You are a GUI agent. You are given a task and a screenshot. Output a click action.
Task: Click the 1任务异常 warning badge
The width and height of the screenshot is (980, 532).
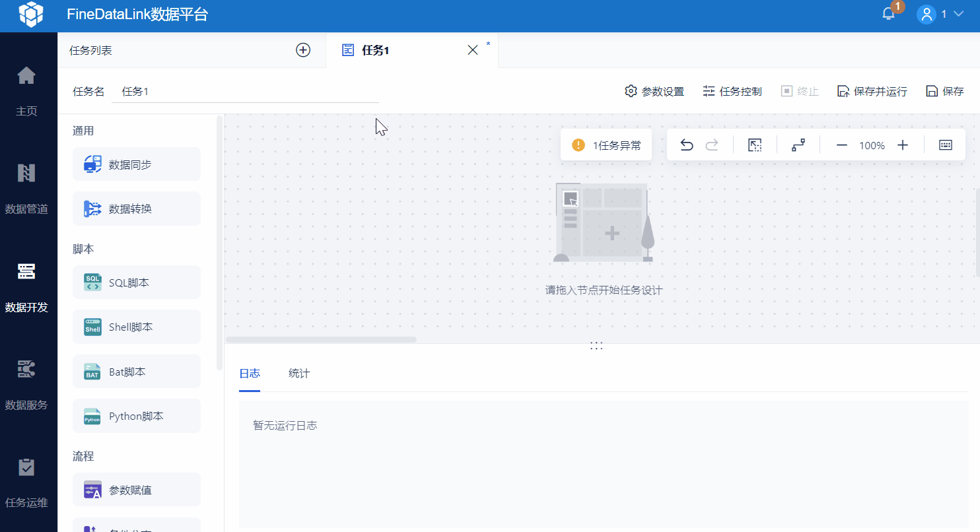point(606,145)
